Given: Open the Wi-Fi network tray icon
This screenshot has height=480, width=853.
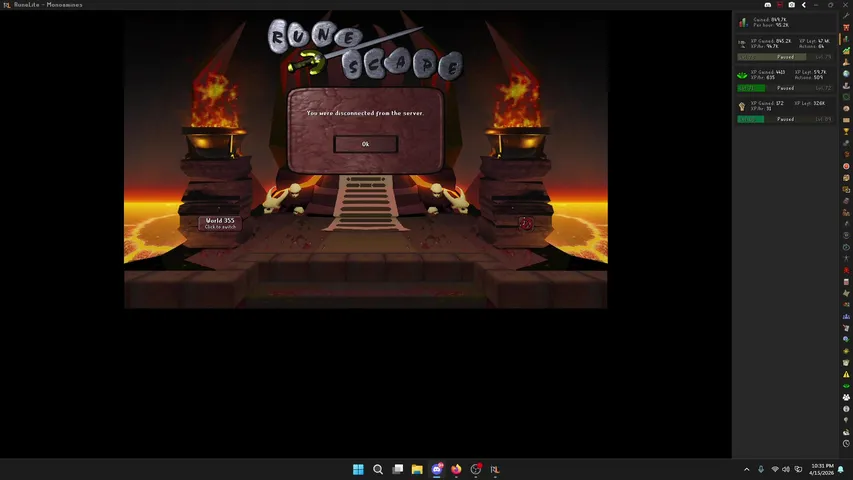Looking at the screenshot, I should click(775, 469).
